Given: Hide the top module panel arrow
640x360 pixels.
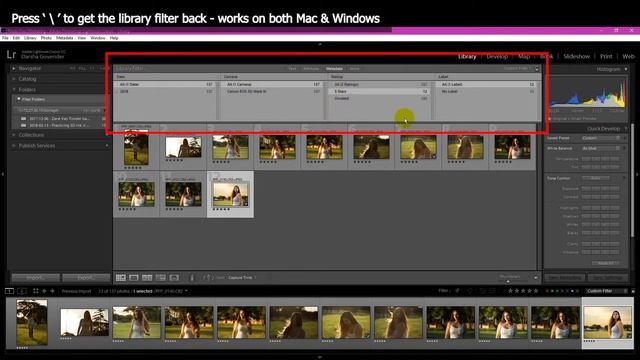Looking at the screenshot, I should [x=320, y=44].
